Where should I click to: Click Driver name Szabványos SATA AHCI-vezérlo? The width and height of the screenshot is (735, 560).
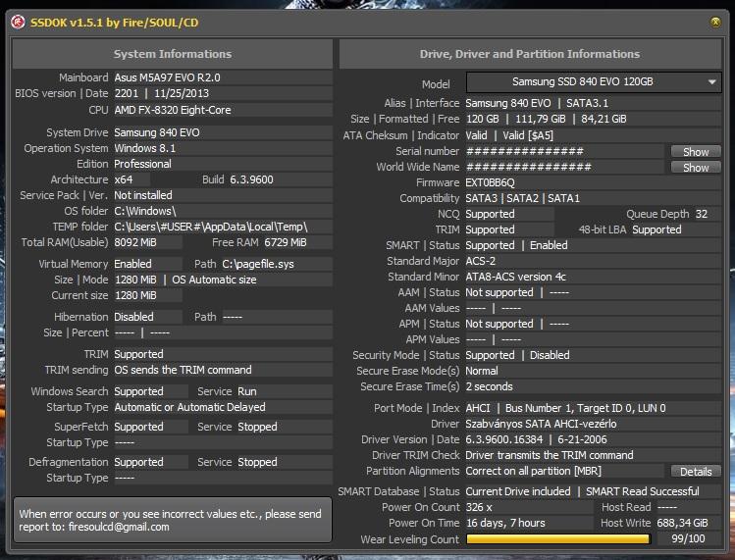coord(541,424)
